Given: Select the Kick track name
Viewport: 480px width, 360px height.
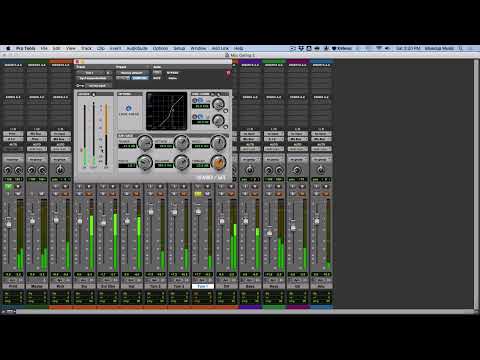Looking at the screenshot, I should pos(60,286).
